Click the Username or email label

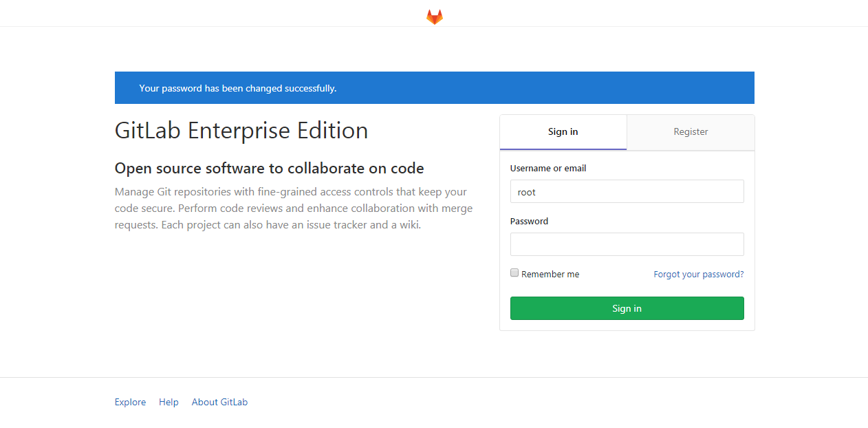tap(548, 168)
